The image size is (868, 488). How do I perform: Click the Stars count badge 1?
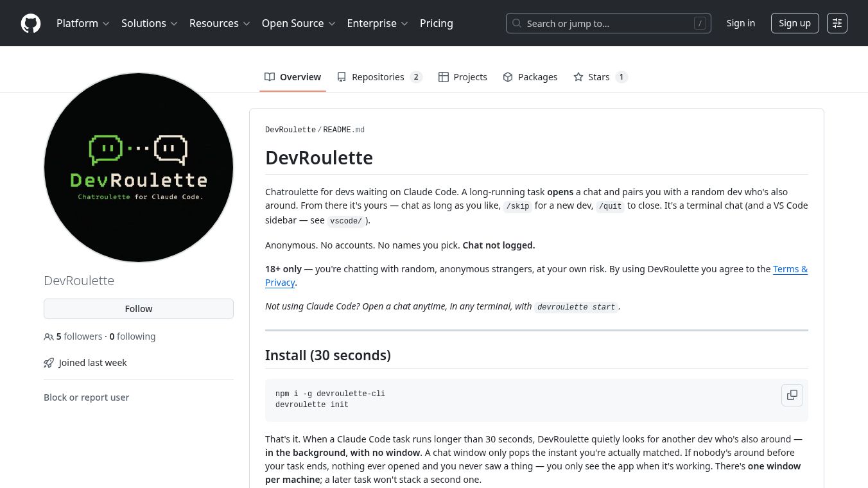tap(621, 77)
